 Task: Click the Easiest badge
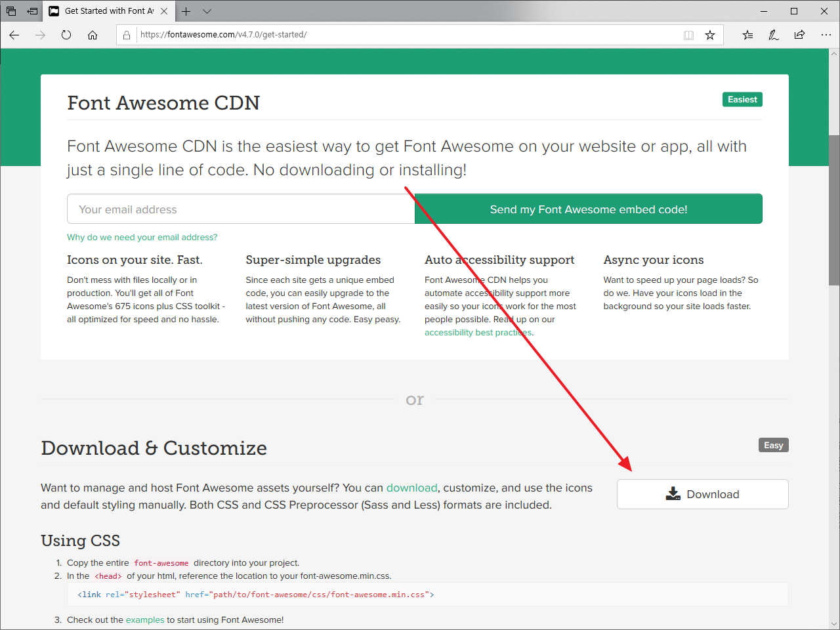[x=742, y=100]
